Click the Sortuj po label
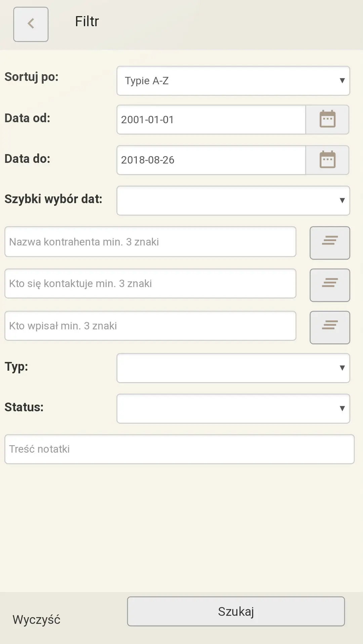Image resolution: width=363 pixels, height=644 pixels. (x=32, y=77)
